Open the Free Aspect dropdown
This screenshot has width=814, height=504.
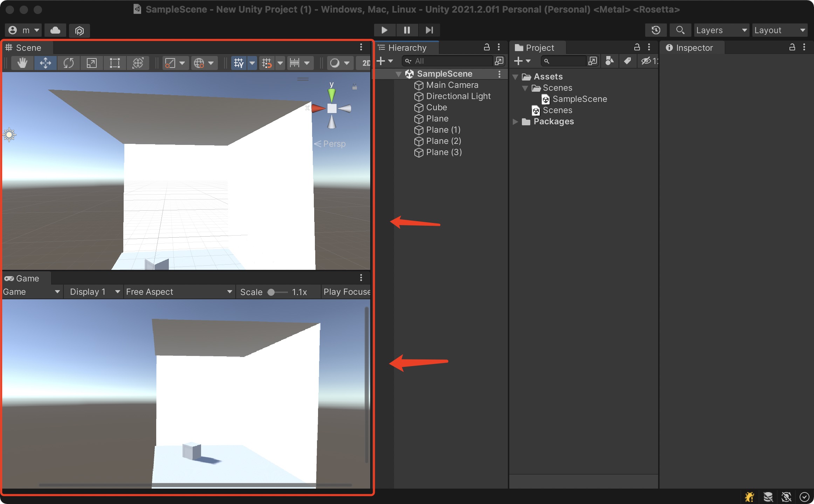pyautogui.click(x=179, y=292)
